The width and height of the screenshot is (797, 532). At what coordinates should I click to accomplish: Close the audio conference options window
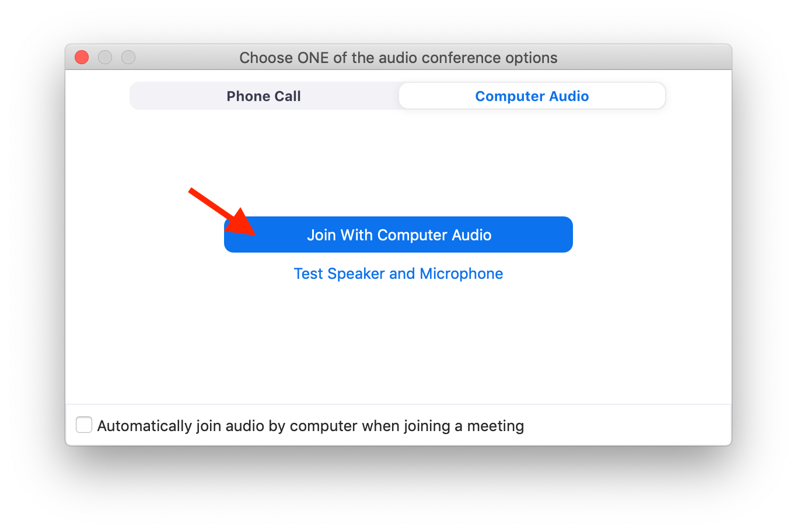(82, 57)
